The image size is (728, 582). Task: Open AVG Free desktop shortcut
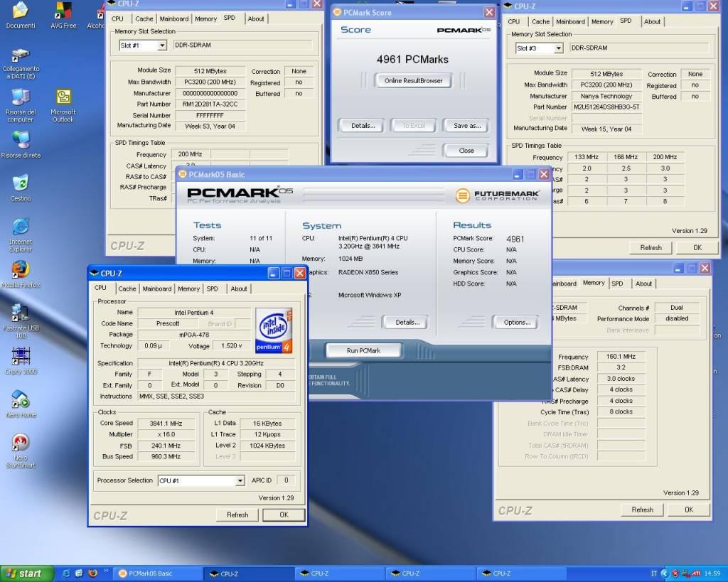(x=63, y=15)
